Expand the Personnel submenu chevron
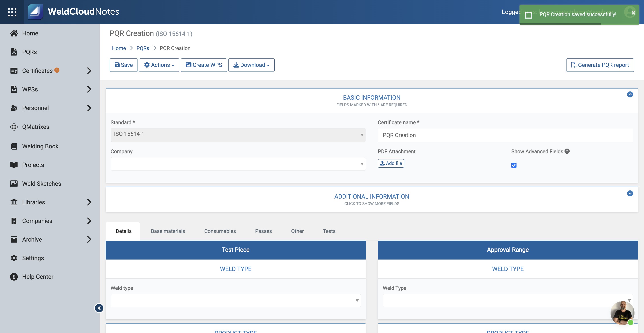The image size is (644, 333). (x=89, y=108)
